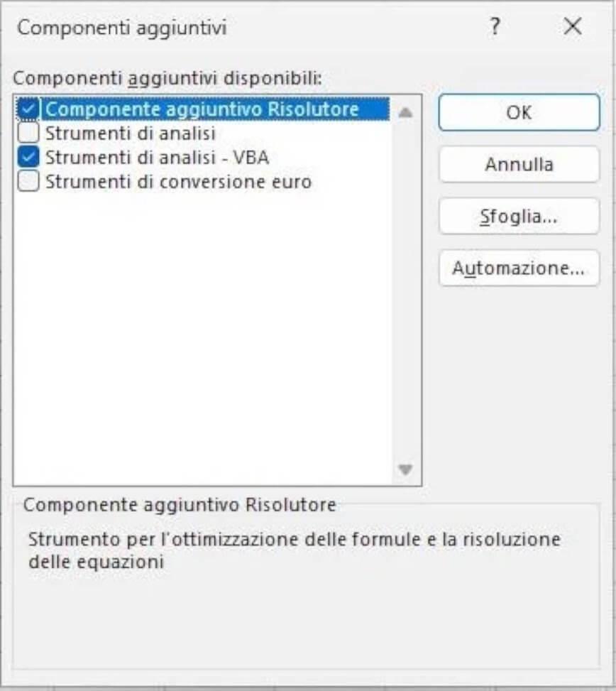The width and height of the screenshot is (616, 691).
Task: Close the Componenti aggiuntivi dialog
Action: [573, 26]
